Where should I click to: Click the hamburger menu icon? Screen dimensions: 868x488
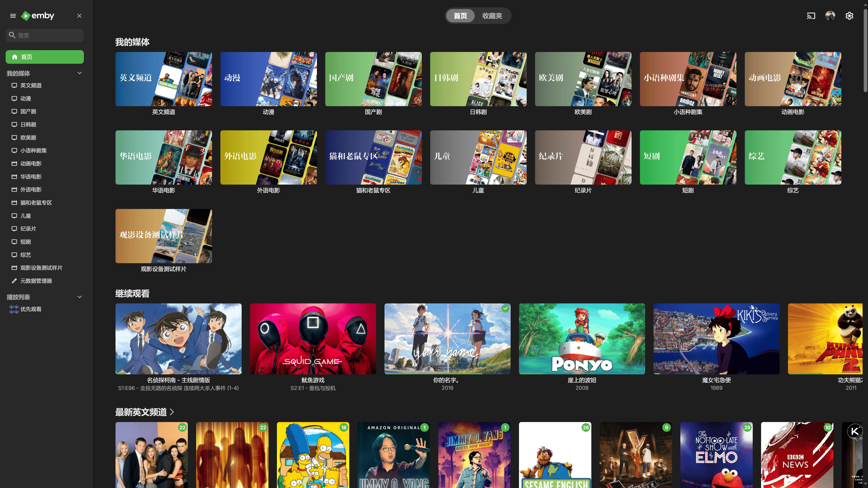pyautogui.click(x=13, y=16)
